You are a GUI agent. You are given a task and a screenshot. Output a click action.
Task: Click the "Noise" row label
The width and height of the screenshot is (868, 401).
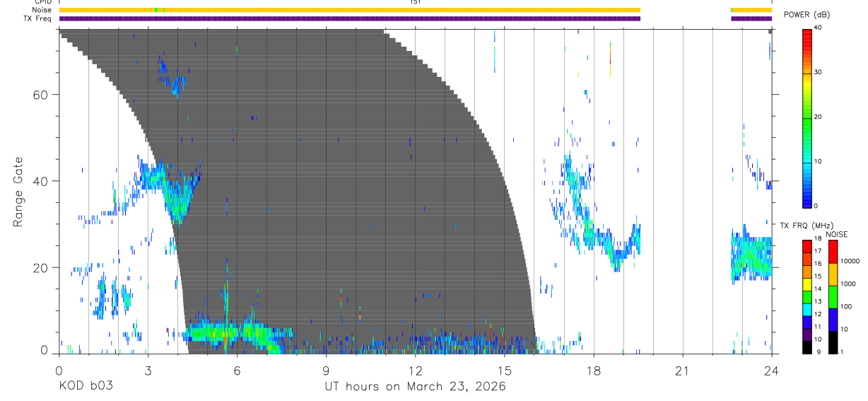42,10
